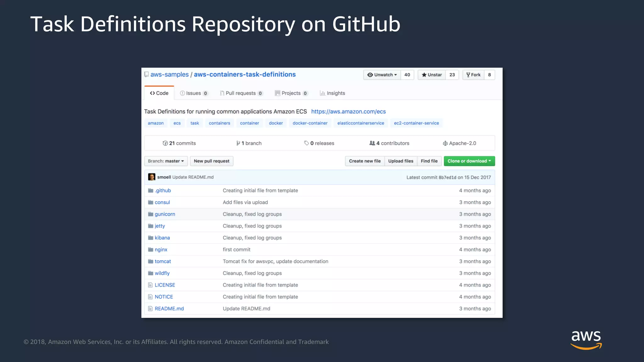This screenshot has height=362, width=644.
Task: Open the gunicorn folder
Action: point(165,214)
